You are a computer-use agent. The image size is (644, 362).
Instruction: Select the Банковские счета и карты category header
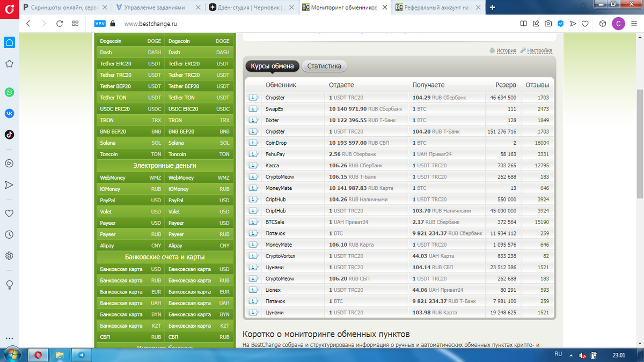coord(165,257)
